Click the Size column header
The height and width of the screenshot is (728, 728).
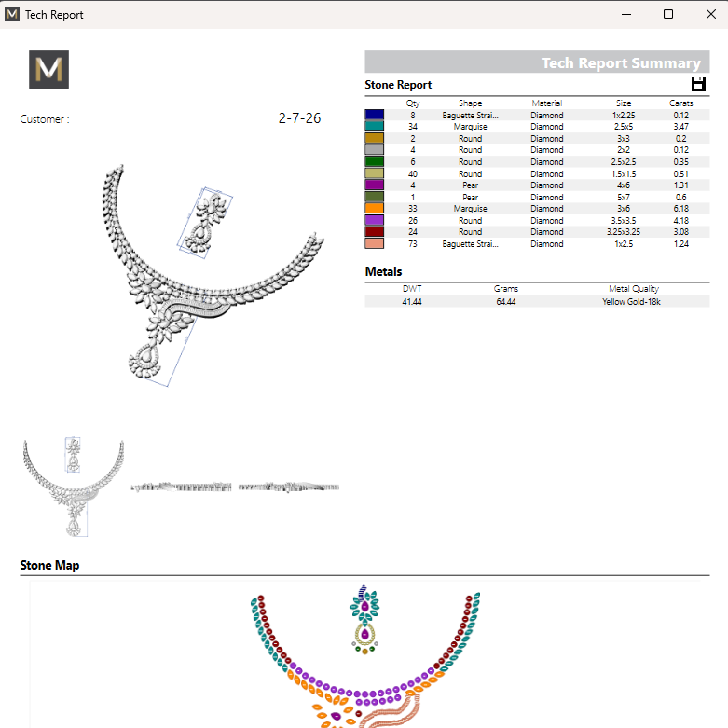[x=624, y=103]
